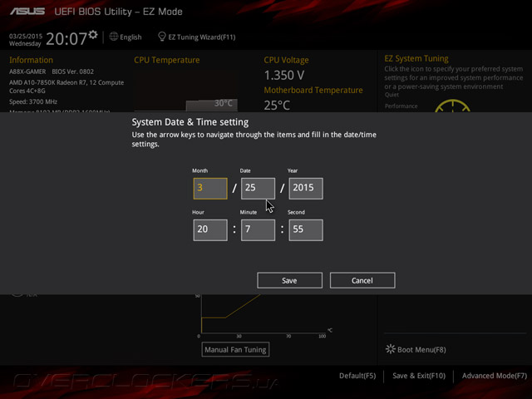Click the EZ System Tuning heading

coord(416,58)
